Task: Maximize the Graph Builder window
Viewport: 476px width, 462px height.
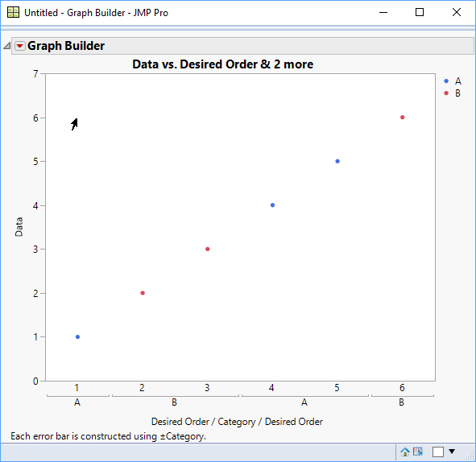Action: pyautogui.click(x=420, y=12)
